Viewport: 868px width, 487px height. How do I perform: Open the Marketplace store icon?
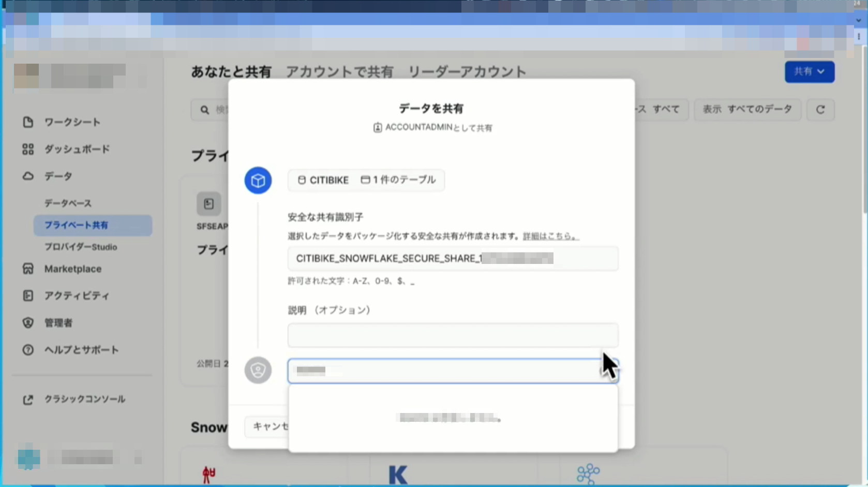click(28, 269)
